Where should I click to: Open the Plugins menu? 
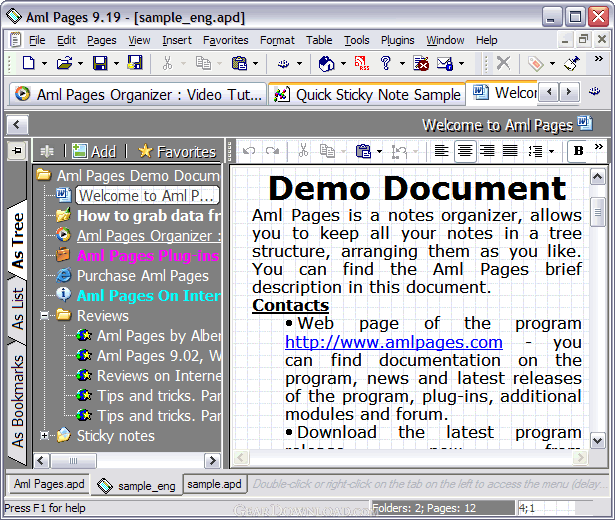tap(397, 40)
